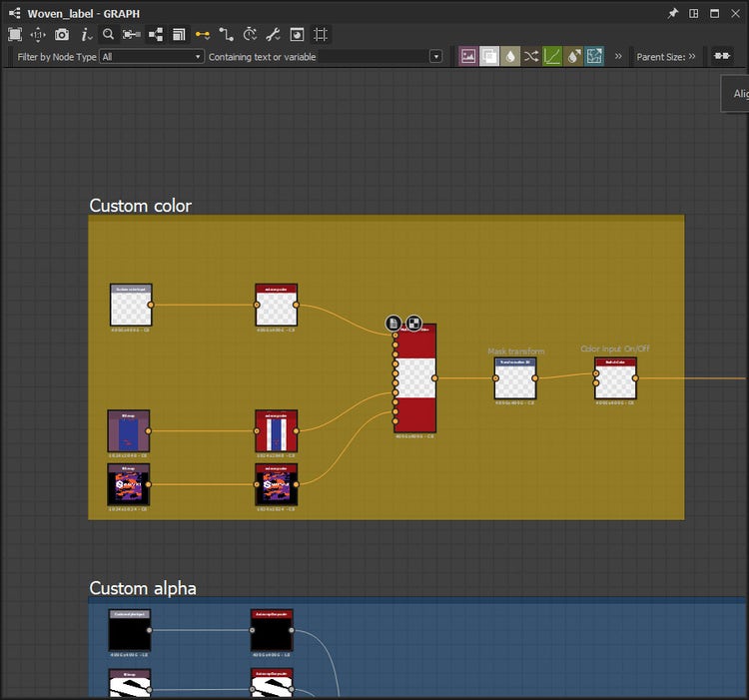The height and width of the screenshot is (700, 749).
Task: Click the frame crop icon in toolbar
Action: (320, 34)
